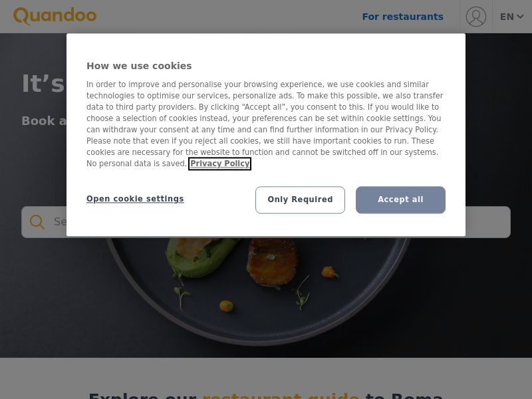Click the Book a subheading text
The width and height of the screenshot is (532, 399).
pos(44,121)
